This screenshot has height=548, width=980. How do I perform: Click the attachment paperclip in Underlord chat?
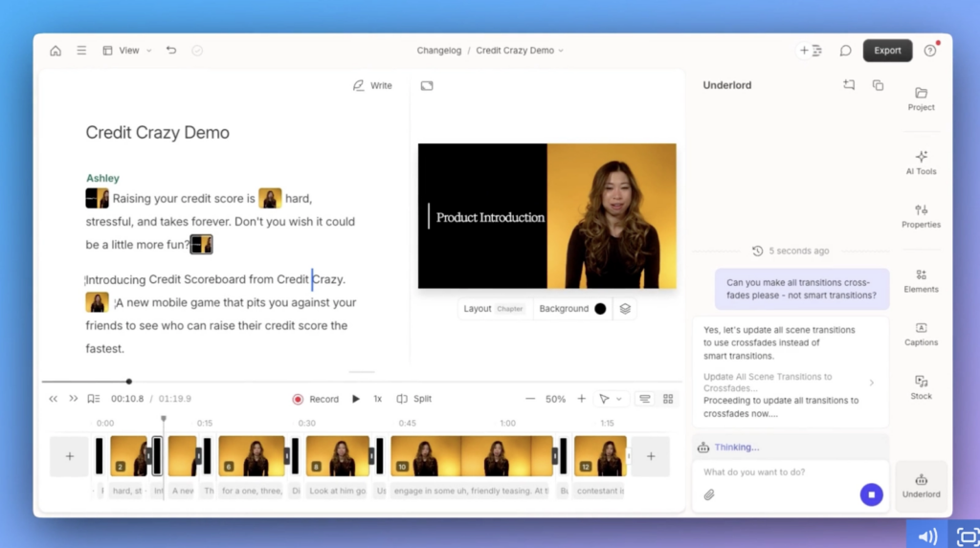[709, 494]
